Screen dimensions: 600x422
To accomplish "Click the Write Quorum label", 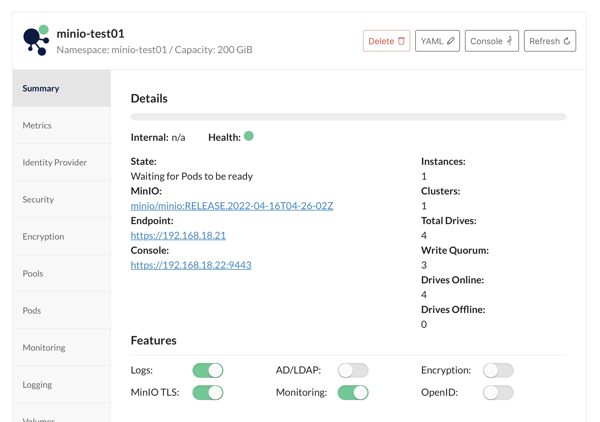I will pos(455,250).
